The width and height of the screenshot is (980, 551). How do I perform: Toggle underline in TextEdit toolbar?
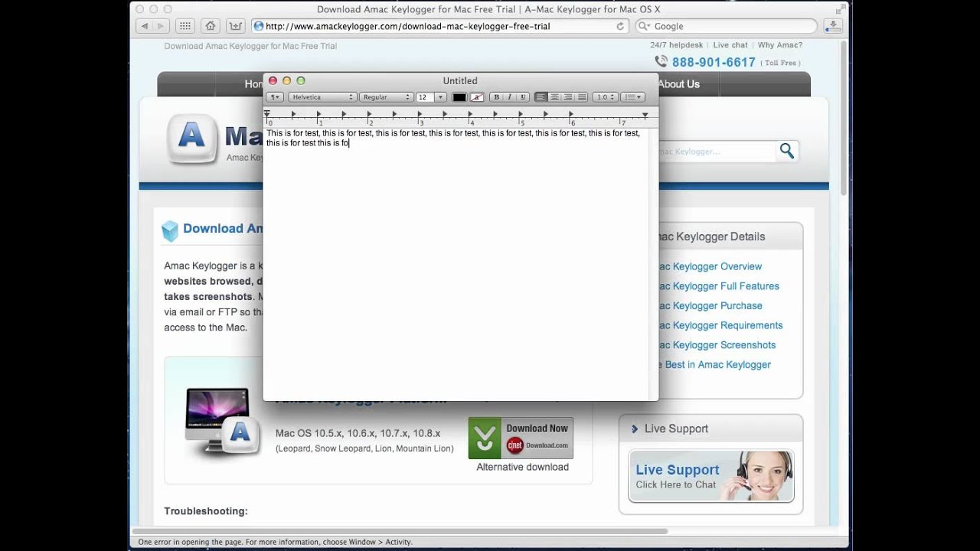pyautogui.click(x=523, y=97)
